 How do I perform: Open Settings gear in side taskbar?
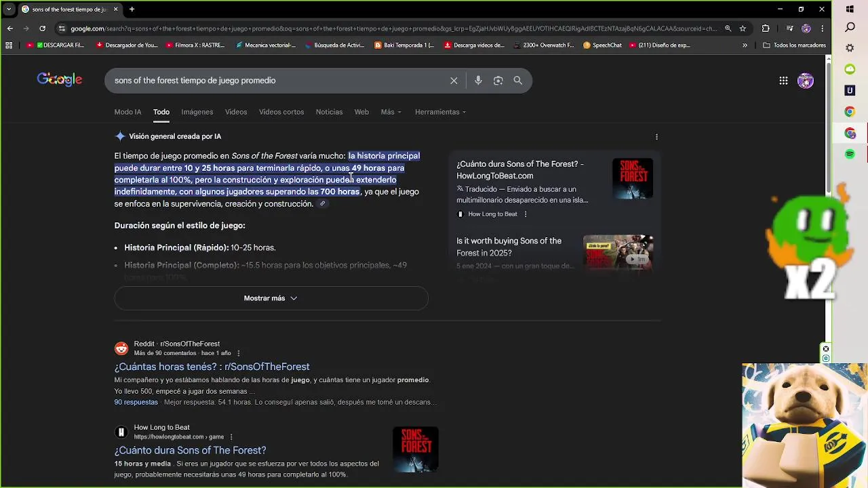(x=850, y=48)
